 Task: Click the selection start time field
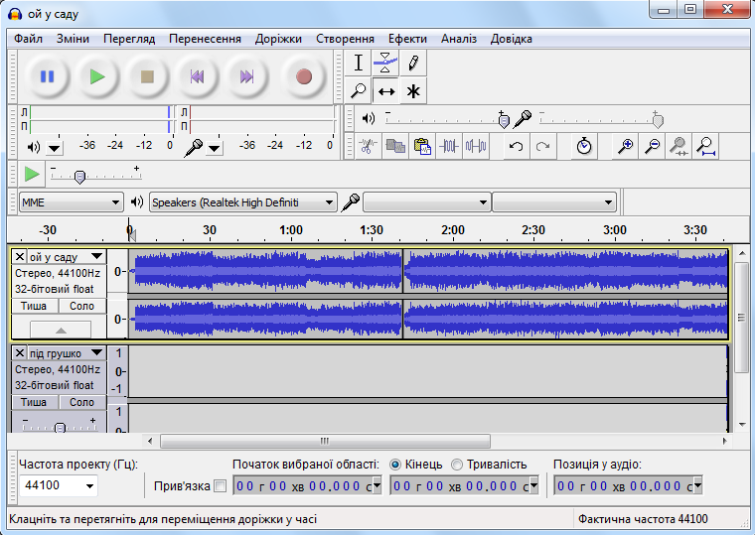[x=308, y=486]
